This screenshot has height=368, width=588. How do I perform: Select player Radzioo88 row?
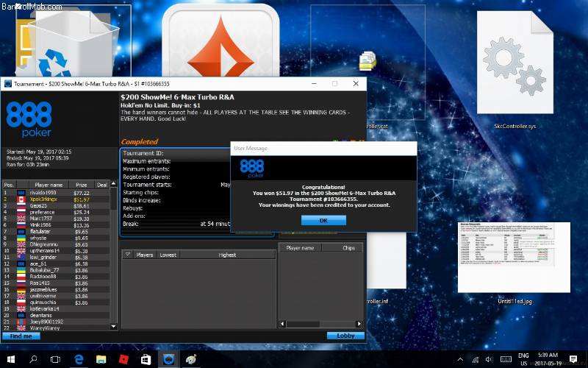pos(57,277)
